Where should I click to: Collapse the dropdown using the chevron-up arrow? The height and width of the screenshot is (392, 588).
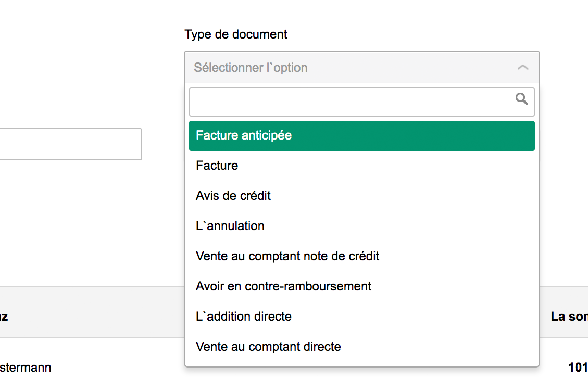pos(523,68)
